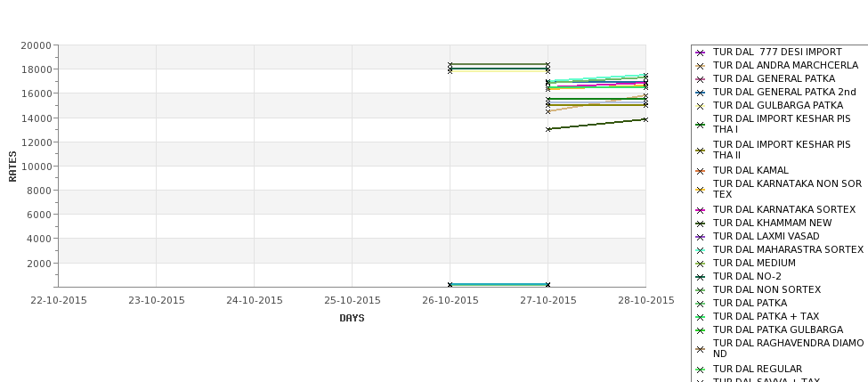
Task: Click the TUR DAL KARNATAKA SORTEX legend marker
Action: click(701, 210)
